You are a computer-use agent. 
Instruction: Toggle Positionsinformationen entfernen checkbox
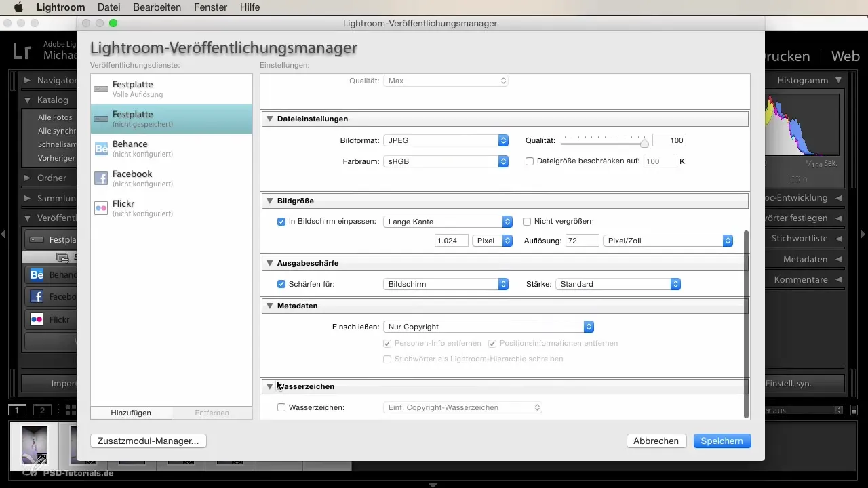click(x=492, y=344)
